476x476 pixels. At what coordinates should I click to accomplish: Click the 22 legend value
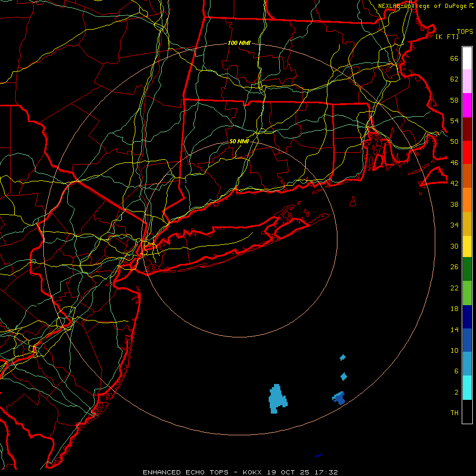[454, 288]
